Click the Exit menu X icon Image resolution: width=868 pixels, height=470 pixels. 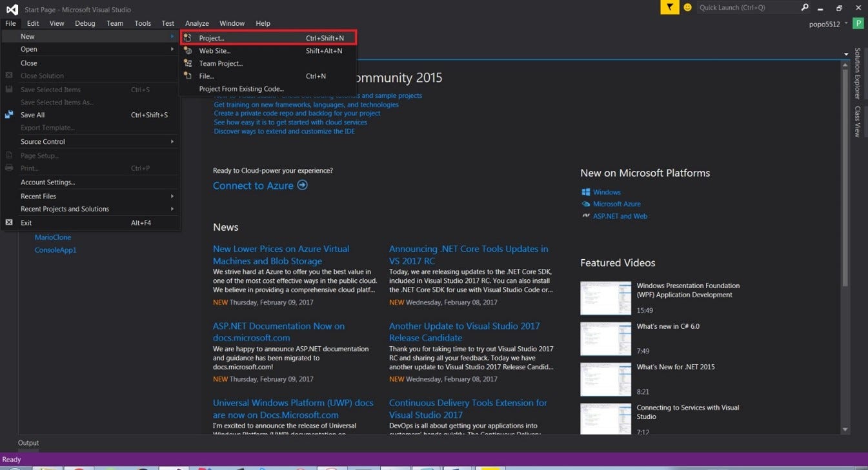point(9,222)
